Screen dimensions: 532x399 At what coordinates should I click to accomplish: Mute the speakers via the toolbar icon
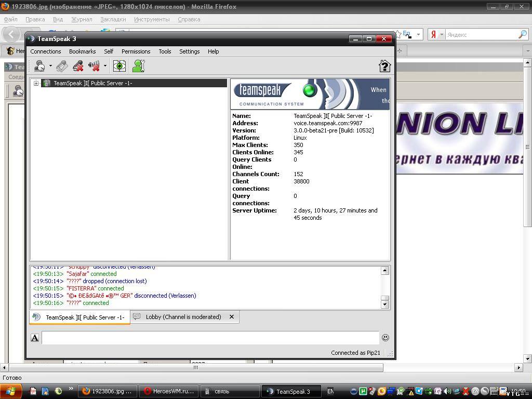[94, 66]
